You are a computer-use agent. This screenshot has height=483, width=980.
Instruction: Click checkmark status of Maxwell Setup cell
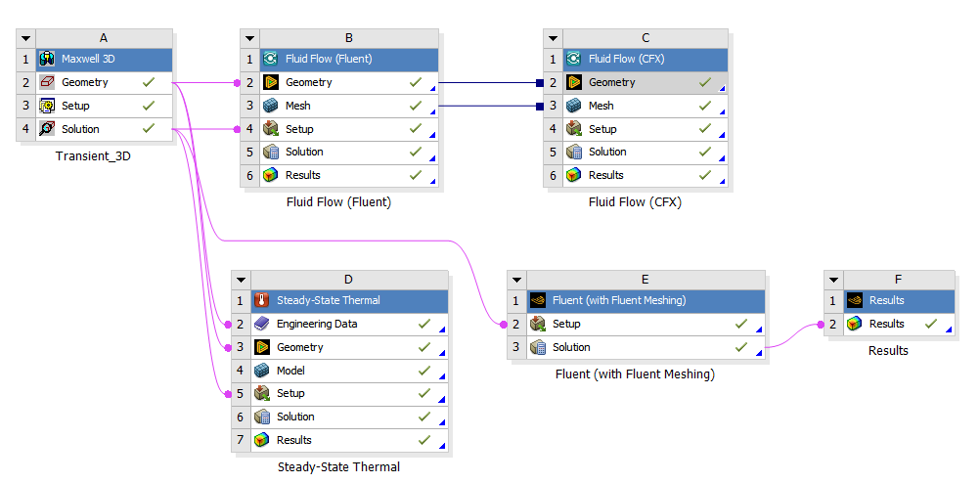coord(148,106)
